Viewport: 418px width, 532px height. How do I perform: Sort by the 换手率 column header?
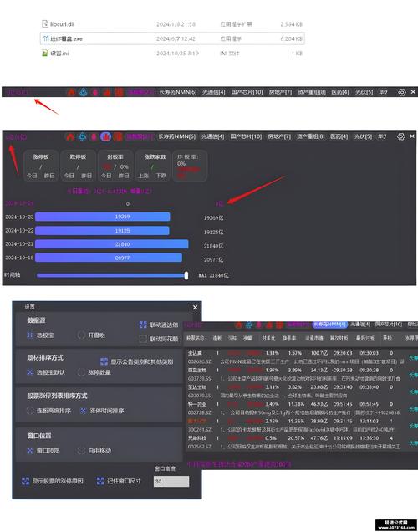pos(289,338)
